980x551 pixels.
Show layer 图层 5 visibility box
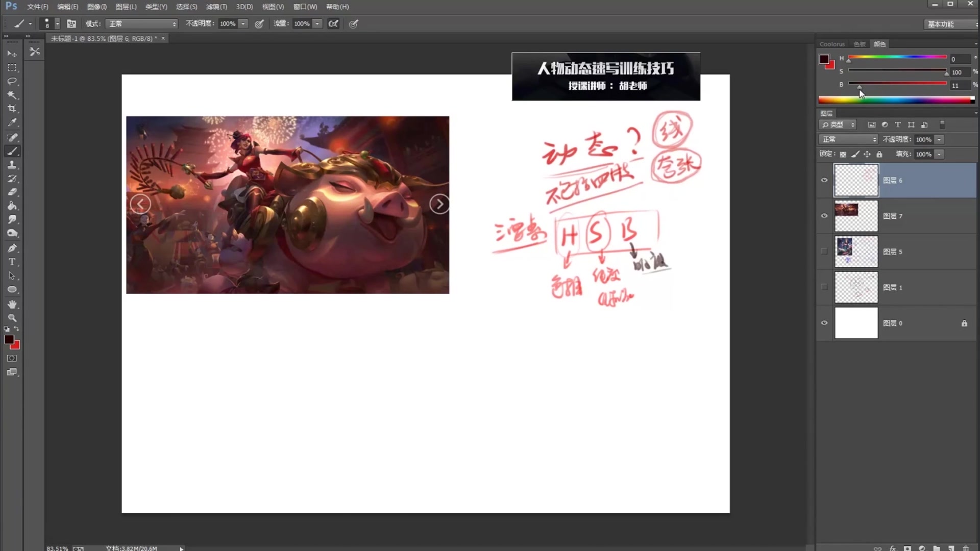pyautogui.click(x=824, y=251)
